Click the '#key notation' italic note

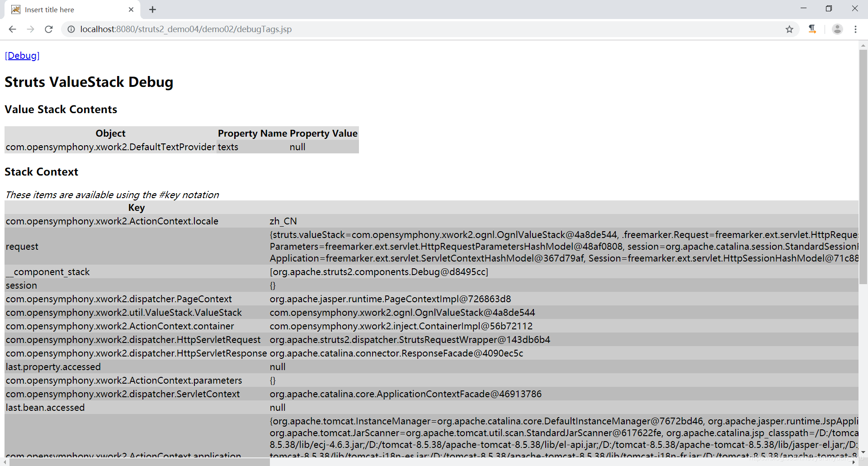(x=112, y=195)
